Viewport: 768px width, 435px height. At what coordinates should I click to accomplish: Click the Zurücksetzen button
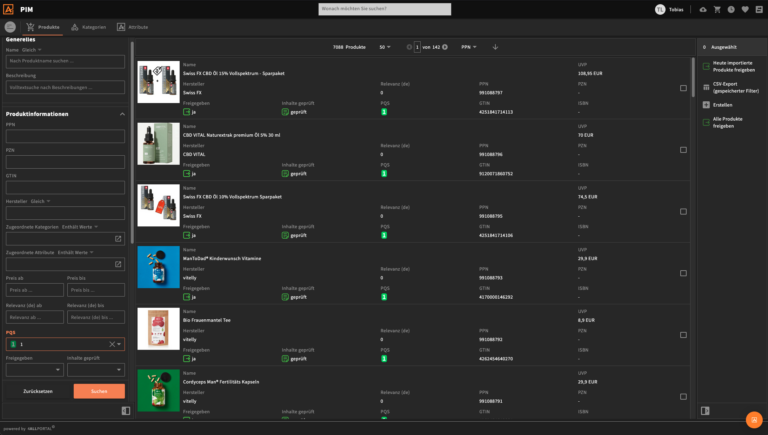point(38,391)
